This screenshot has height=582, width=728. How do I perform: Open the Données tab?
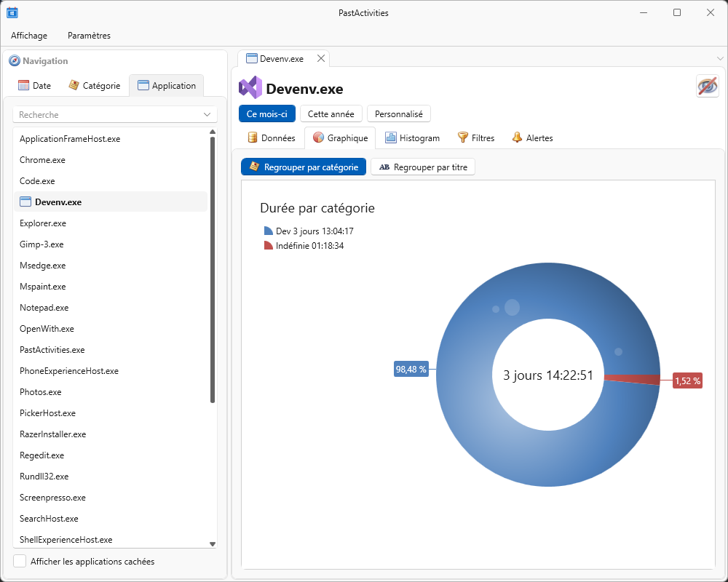point(271,137)
